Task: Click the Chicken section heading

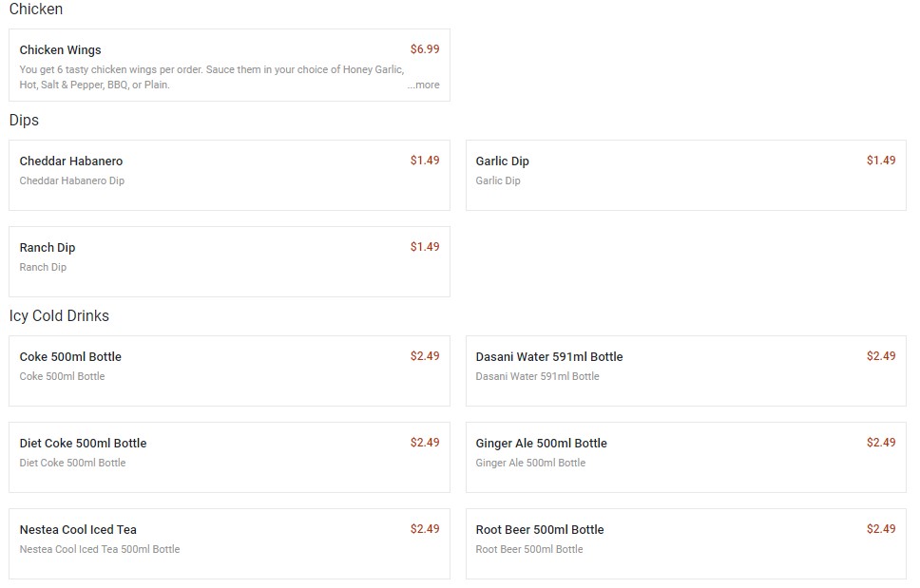Action: pos(36,9)
